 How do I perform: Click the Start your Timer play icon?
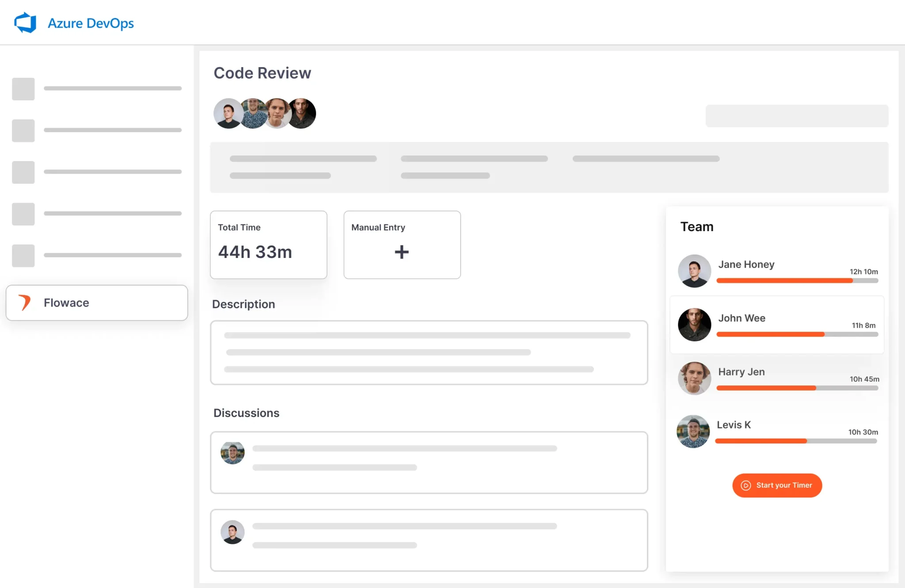click(745, 485)
